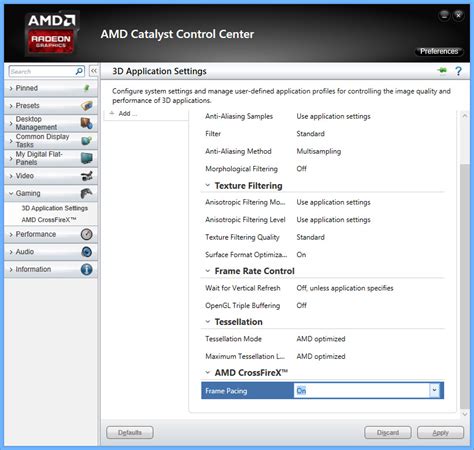The height and width of the screenshot is (450, 474).
Task: Click Add to create application profile
Action: pos(124,113)
